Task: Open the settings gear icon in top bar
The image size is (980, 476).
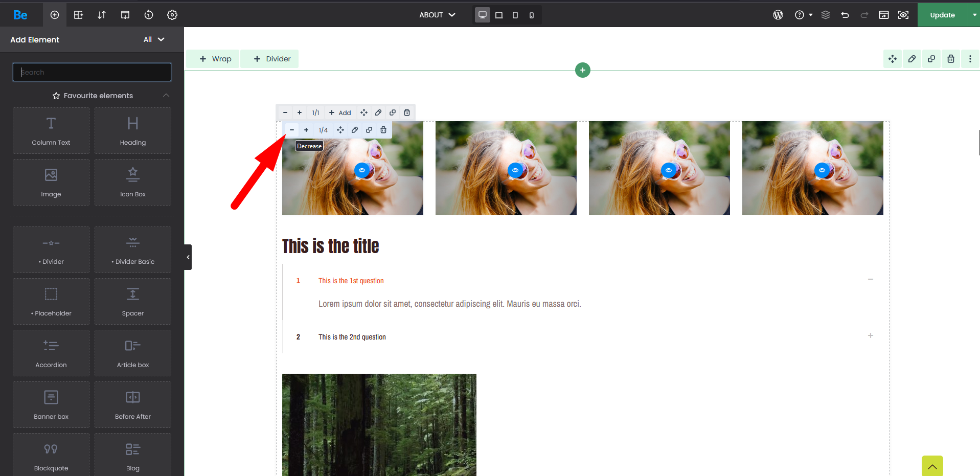Action: [x=172, y=15]
